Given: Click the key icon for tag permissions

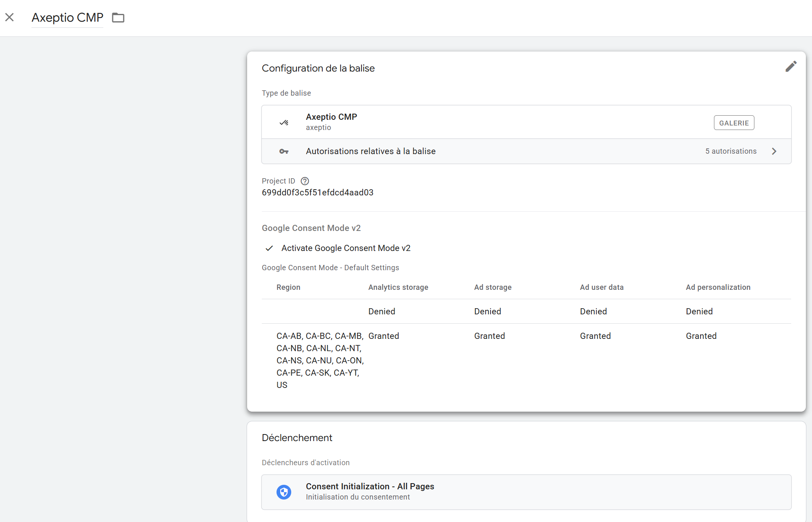Looking at the screenshot, I should [x=284, y=151].
